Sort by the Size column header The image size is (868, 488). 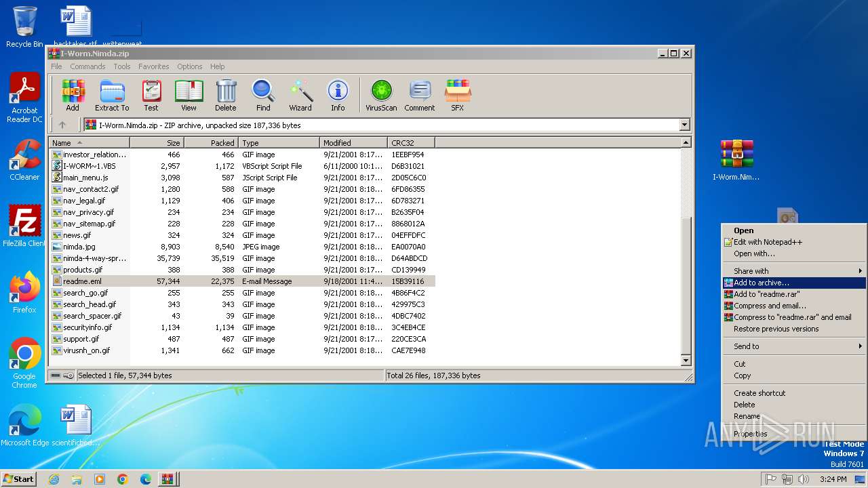click(157, 142)
